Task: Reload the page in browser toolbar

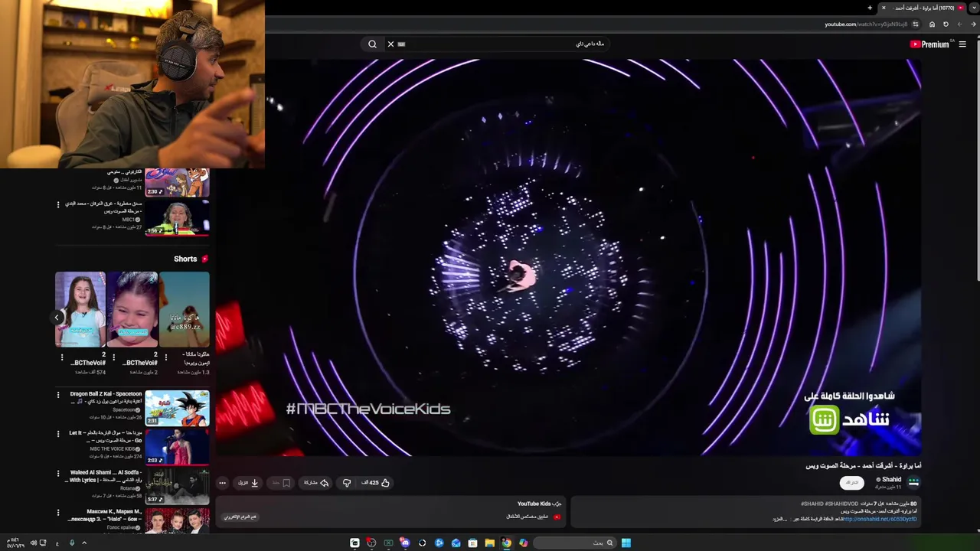Action: pyautogui.click(x=946, y=24)
